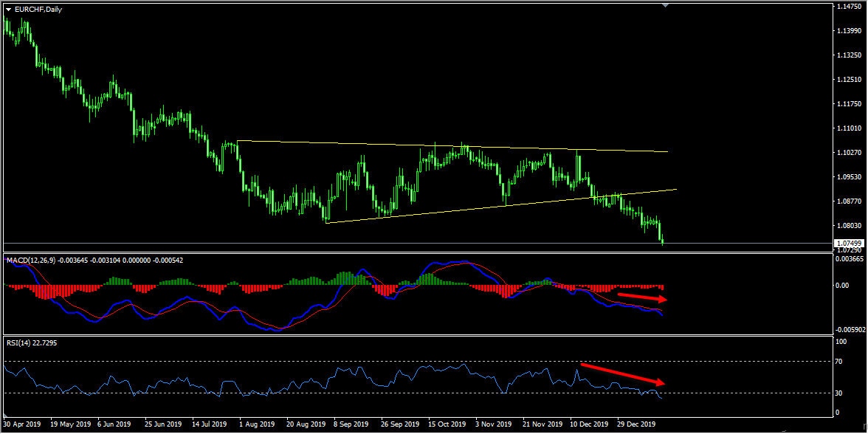This screenshot has height=434, width=868.
Task: Click the 8 Sep 2019 date label
Action: click(x=352, y=424)
